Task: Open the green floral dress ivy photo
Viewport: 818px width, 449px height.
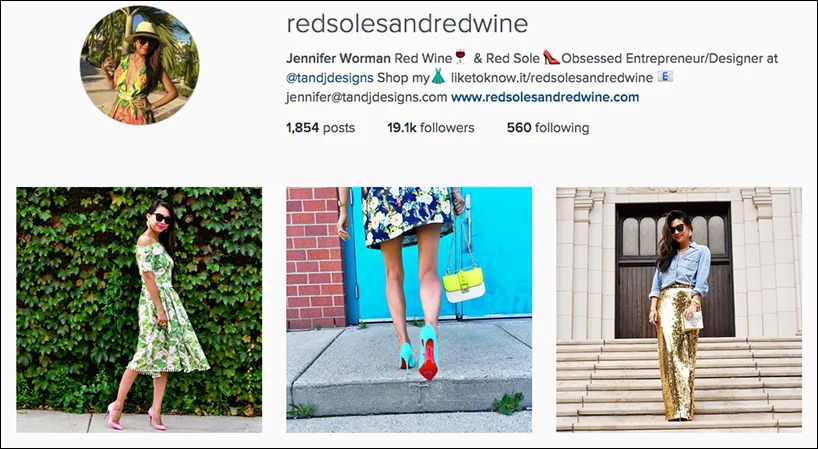Action: (x=139, y=310)
